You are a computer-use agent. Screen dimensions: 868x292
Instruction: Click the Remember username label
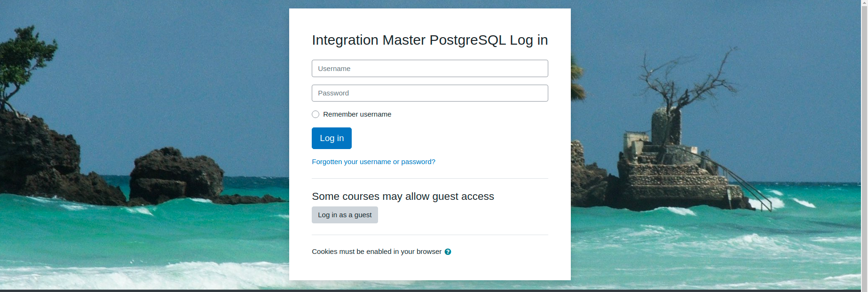pyautogui.click(x=357, y=114)
